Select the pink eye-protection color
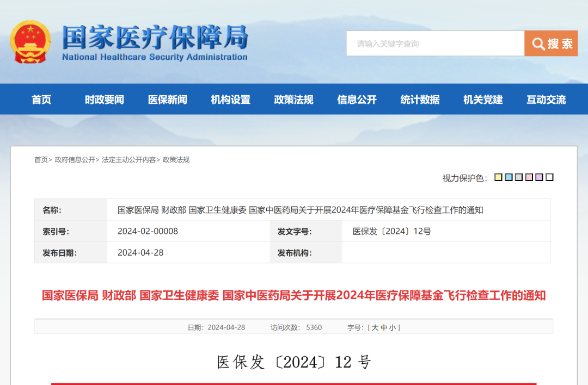This screenshot has height=385, width=588. click(529, 177)
